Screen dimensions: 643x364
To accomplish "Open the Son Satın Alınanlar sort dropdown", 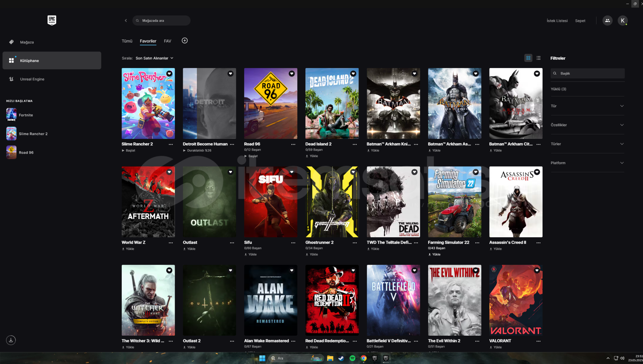I will 154,58.
